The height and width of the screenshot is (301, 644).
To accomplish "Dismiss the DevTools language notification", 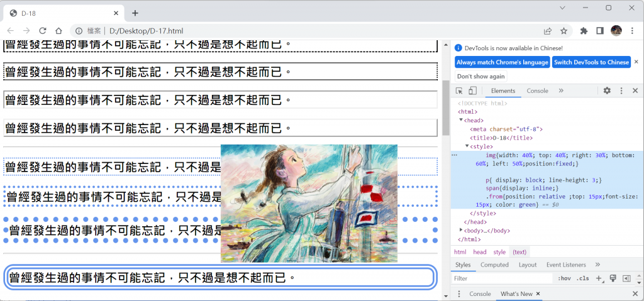I will pos(636,62).
